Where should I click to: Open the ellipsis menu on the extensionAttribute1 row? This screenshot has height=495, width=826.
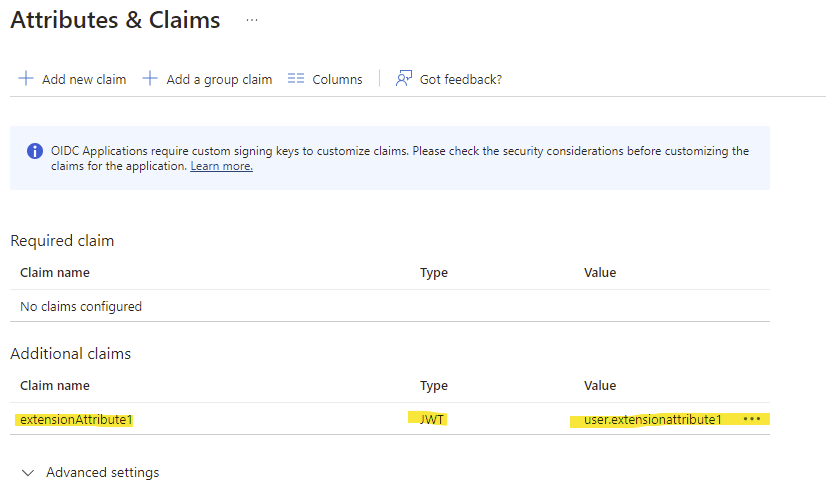[752, 419]
